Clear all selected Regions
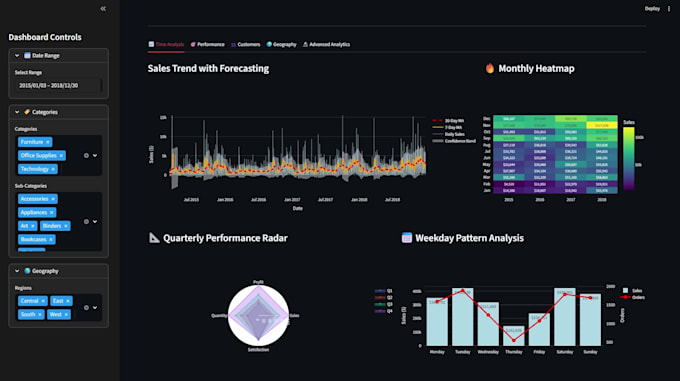The width and height of the screenshot is (680, 381). pyautogui.click(x=86, y=308)
